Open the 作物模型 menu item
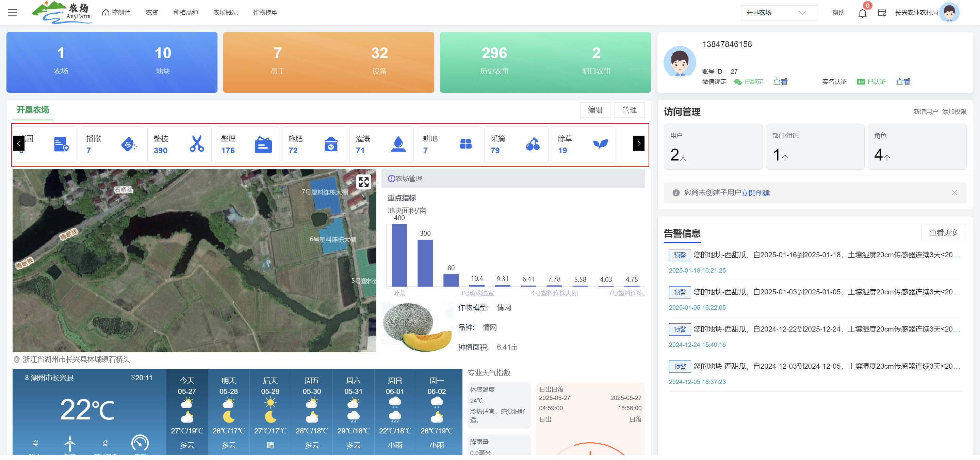Viewport: 980px width, 460px height. point(265,13)
